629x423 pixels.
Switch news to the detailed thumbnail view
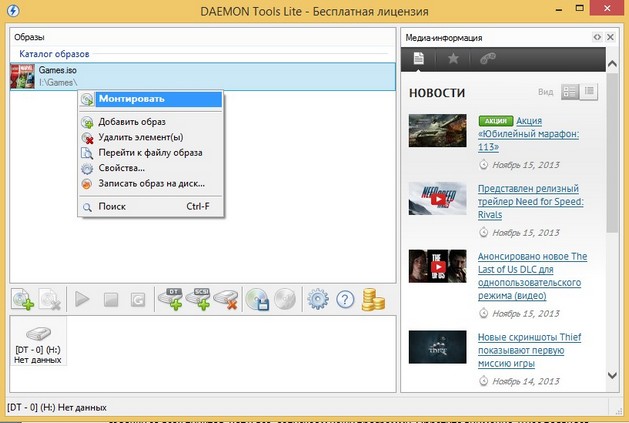[x=570, y=92]
